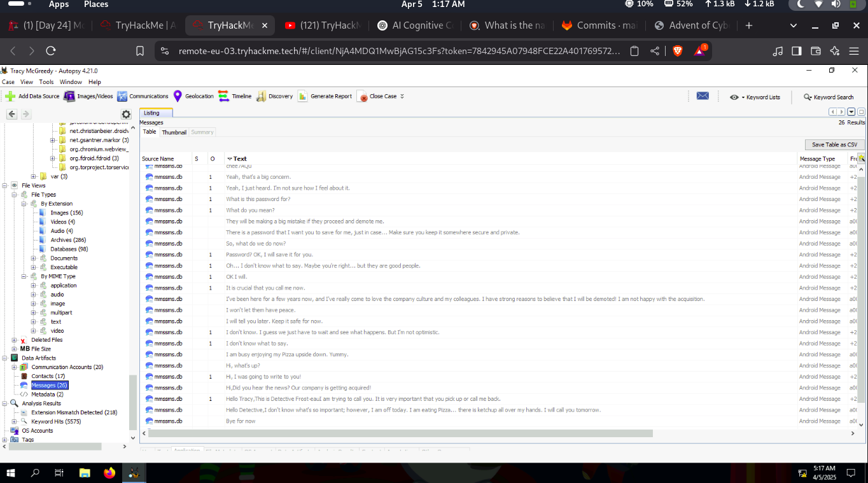The image size is (868, 483).
Task: Switch to the Thumbnail view tab
Action: tap(174, 132)
